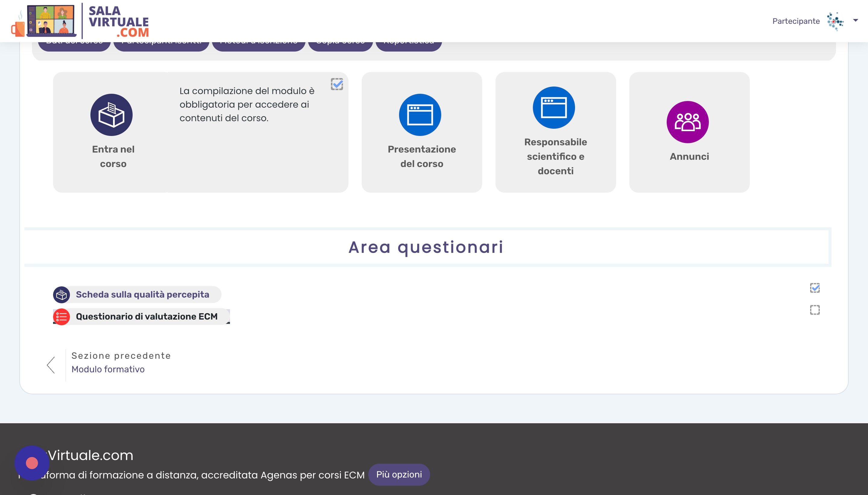Open the Annunci forum icon
Screen dimensions: 868x495
click(x=687, y=122)
